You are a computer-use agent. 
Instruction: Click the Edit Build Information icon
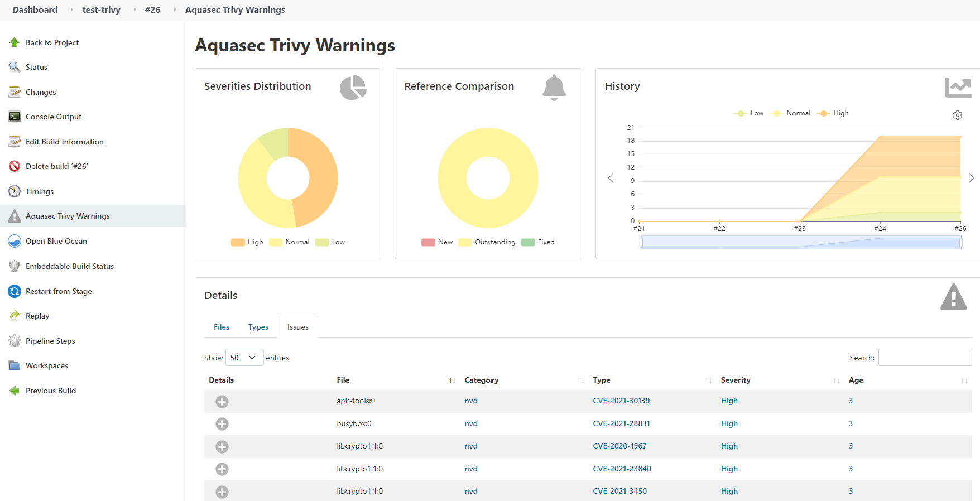tap(15, 142)
